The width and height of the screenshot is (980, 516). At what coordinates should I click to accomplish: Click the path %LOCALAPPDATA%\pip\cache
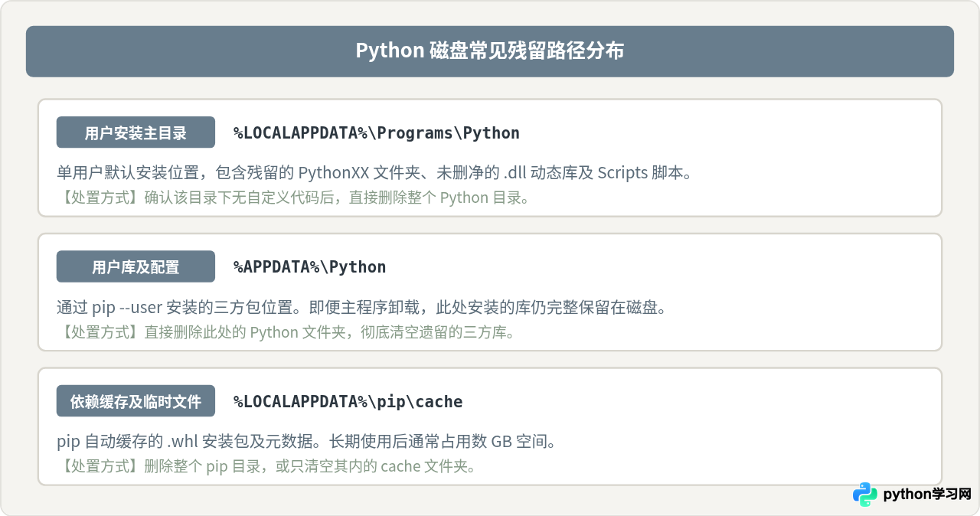348,402
